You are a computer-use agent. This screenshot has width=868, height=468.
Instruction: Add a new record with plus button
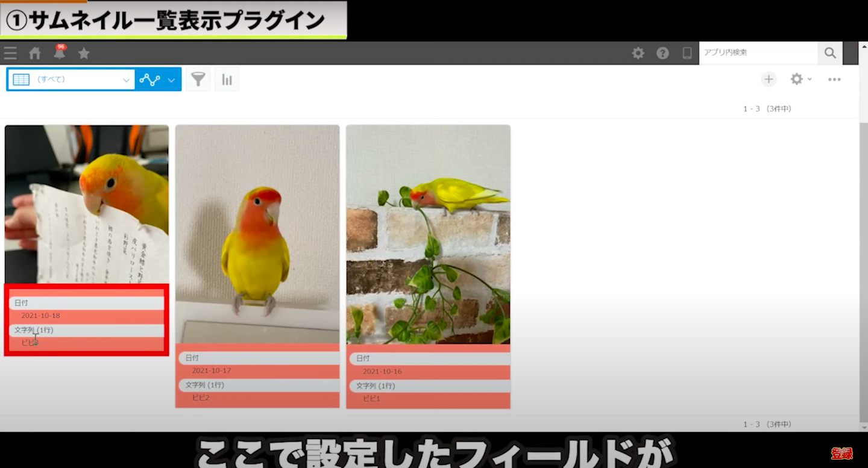pos(768,80)
